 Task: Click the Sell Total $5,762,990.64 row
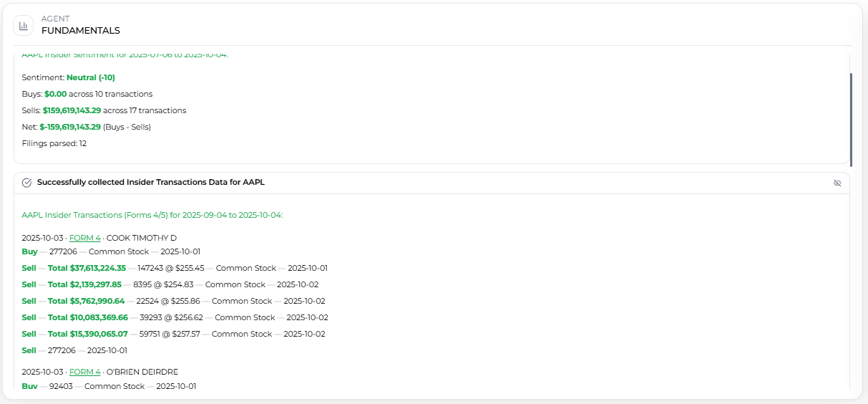174,301
